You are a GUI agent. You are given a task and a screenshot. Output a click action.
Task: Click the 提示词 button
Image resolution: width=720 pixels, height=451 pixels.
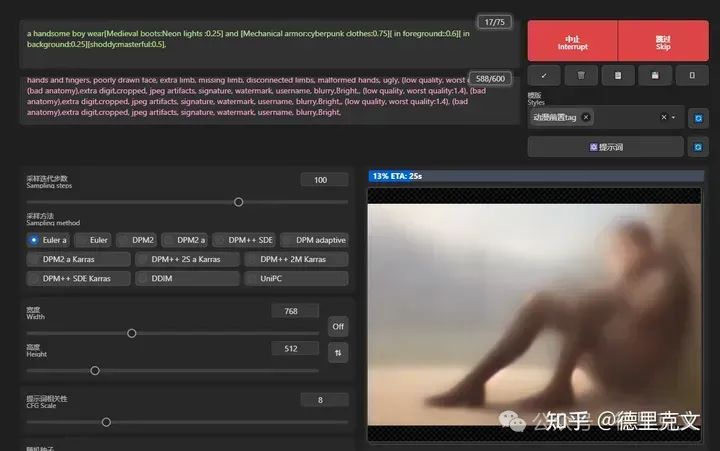point(606,147)
